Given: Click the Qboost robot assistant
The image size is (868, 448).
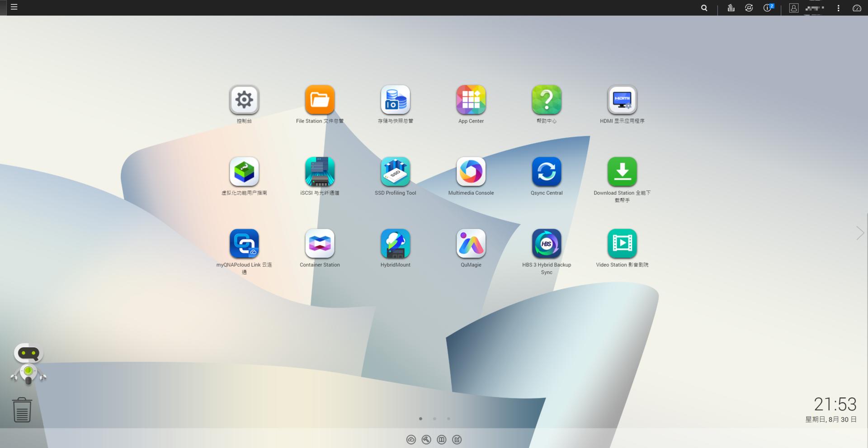Looking at the screenshot, I should (x=28, y=364).
